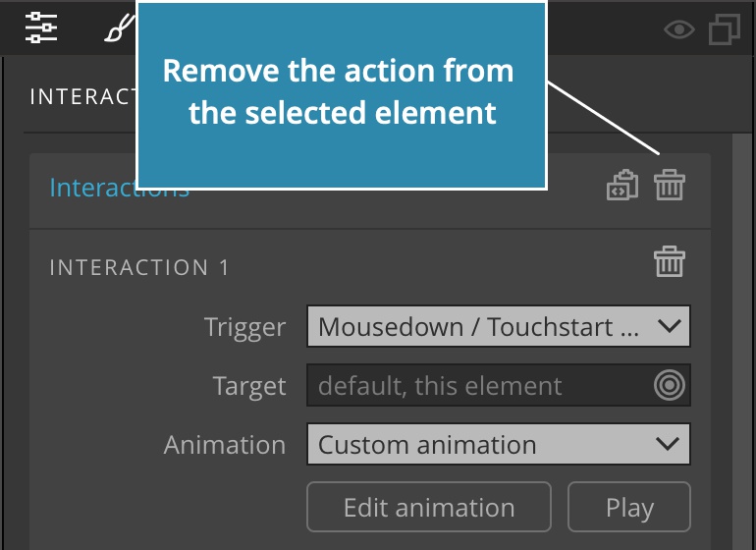Click the INTERACTION 1 heading
The height and width of the screenshot is (550, 756).
coord(139,267)
